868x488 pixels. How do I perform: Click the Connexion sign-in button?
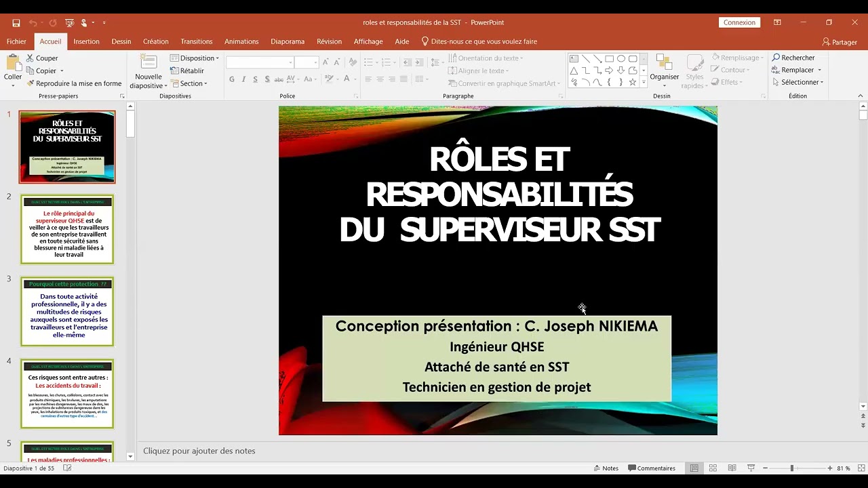coord(739,22)
